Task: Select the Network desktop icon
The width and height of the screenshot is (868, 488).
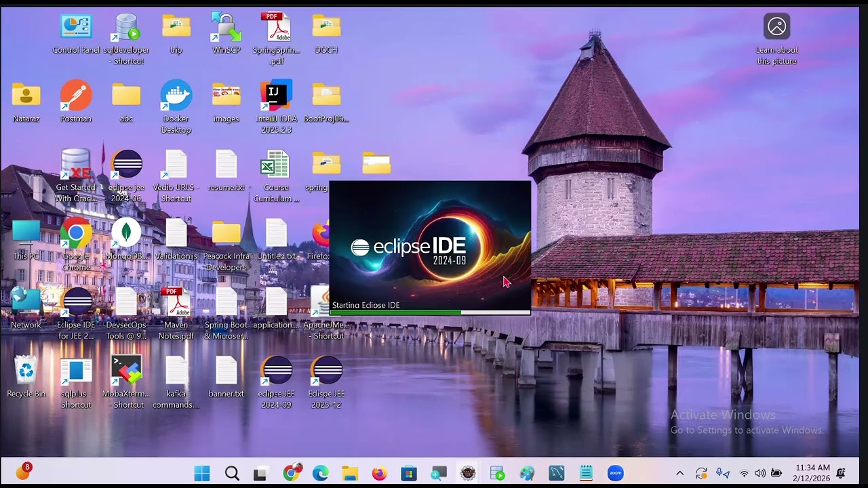Action: pyautogui.click(x=26, y=308)
